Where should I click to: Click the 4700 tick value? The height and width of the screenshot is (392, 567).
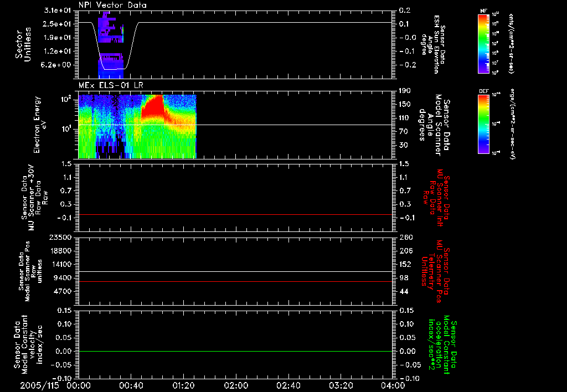(63, 291)
